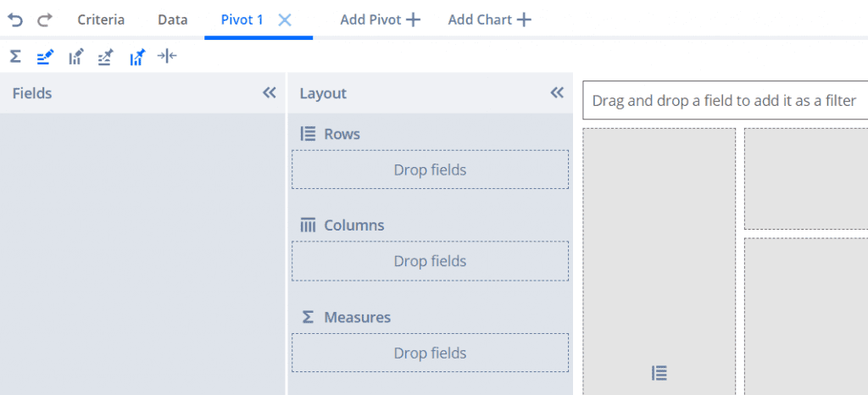Click the Rows drop fields area
Image resolution: width=868 pixels, height=395 pixels.
(x=430, y=170)
